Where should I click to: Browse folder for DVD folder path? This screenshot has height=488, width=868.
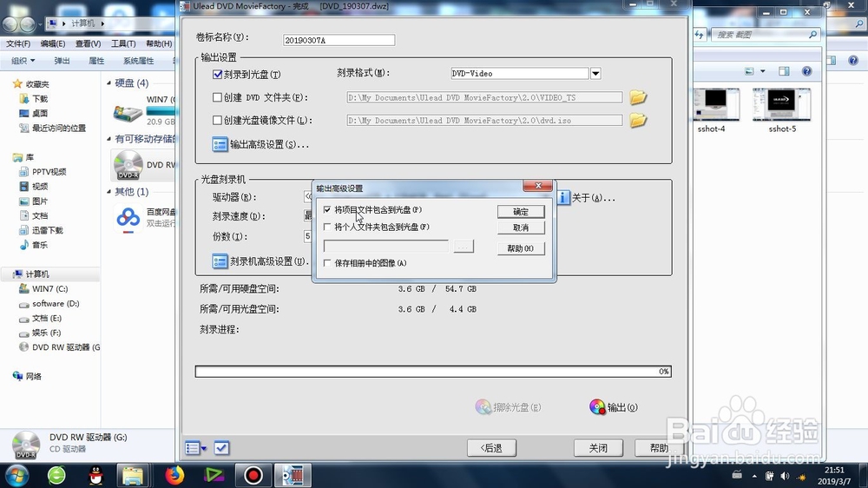click(638, 97)
